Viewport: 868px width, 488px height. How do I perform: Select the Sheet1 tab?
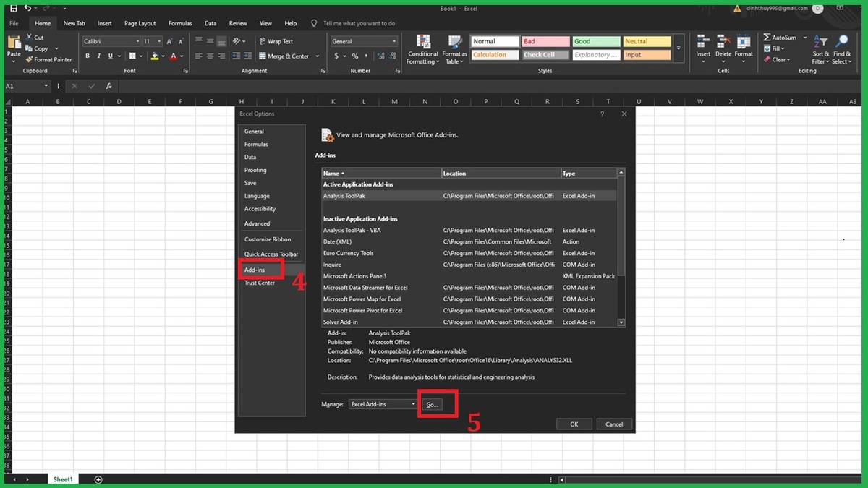[x=62, y=479]
